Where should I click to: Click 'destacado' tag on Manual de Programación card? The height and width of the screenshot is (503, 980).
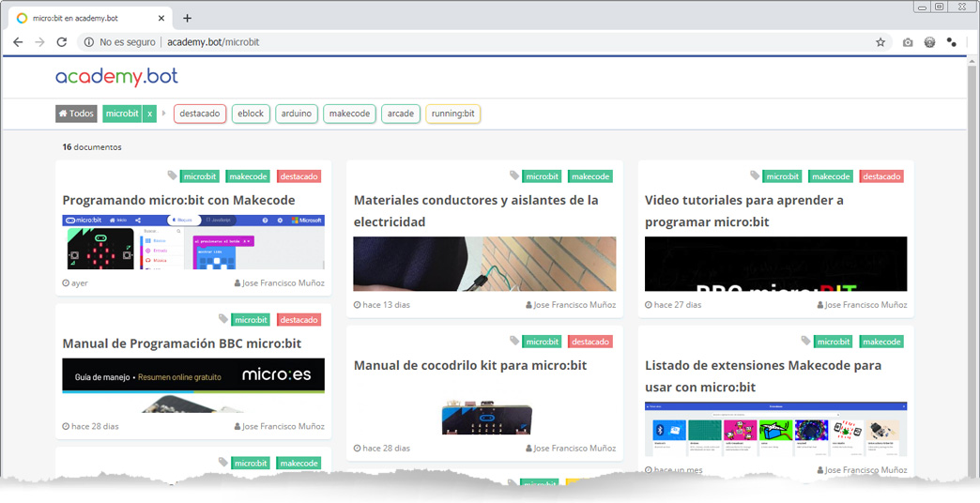coord(299,320)
